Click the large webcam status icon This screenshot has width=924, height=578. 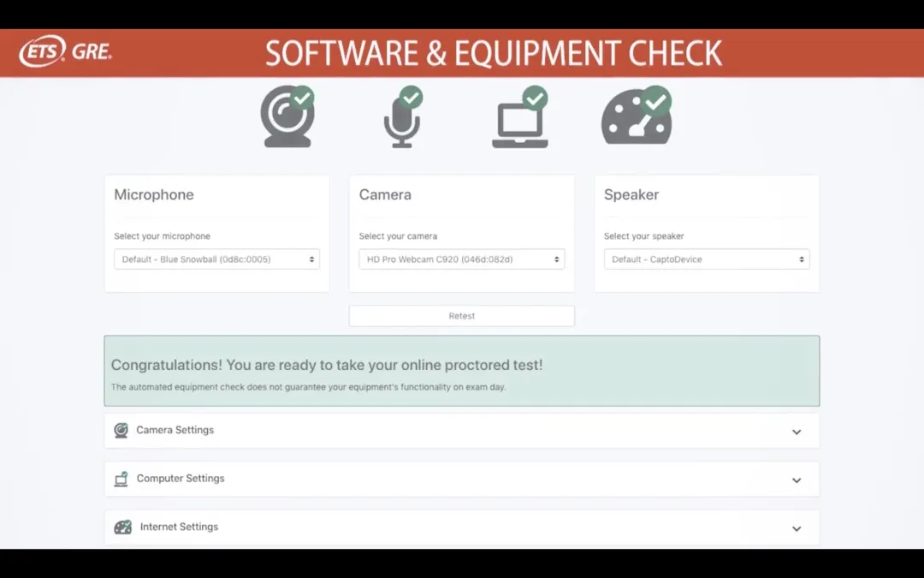click(x=286, y=120)
